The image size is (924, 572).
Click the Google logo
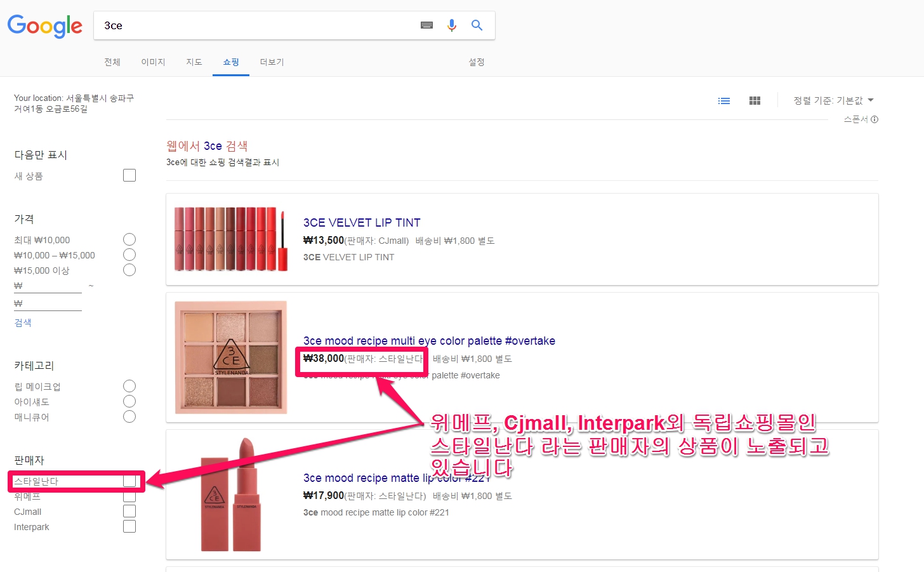[x=44, y=26]
